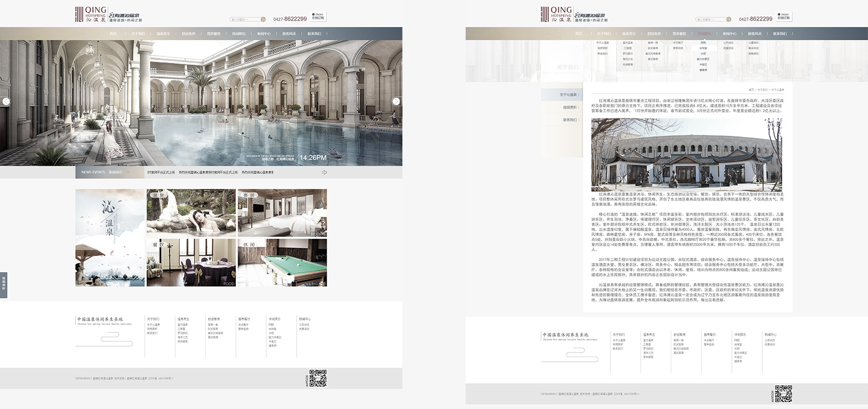Type in the search field on left page header
The image size is (868, 409).
click(x=245, y=19)
